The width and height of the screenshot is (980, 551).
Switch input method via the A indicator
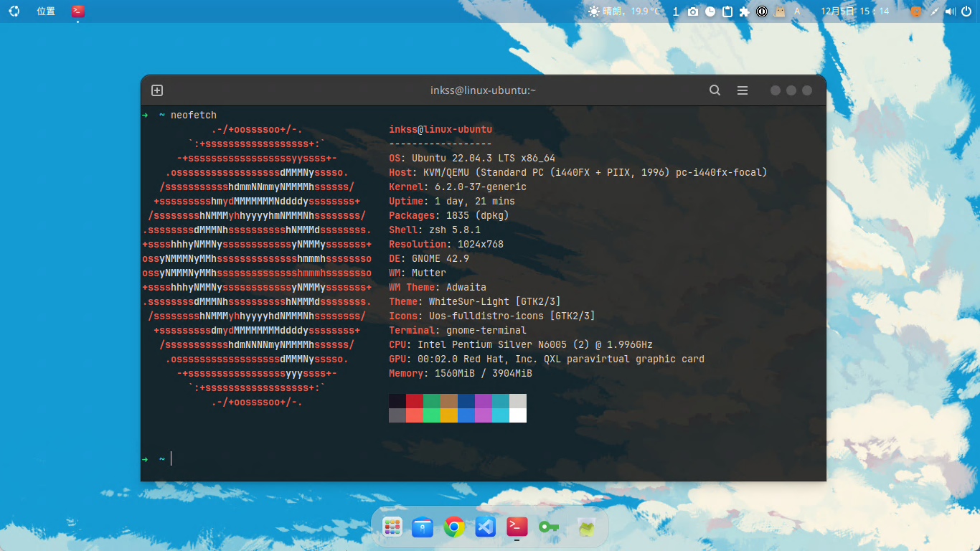pyautogui.click(x=797, y=11)
